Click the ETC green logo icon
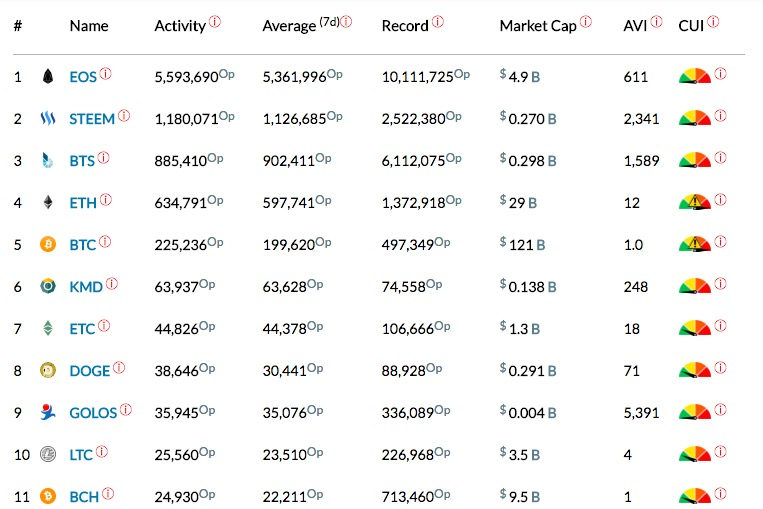The height and width of the screenshot is (509, 763). coord(48,328)
